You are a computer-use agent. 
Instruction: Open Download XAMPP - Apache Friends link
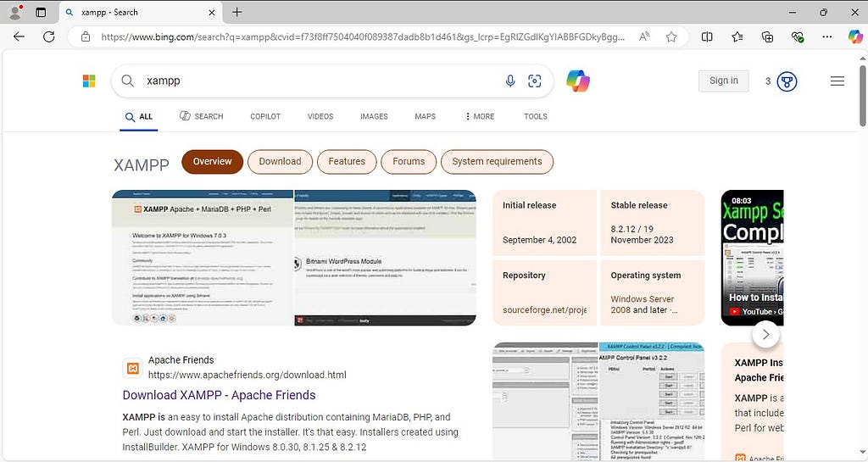coord(220,395)
